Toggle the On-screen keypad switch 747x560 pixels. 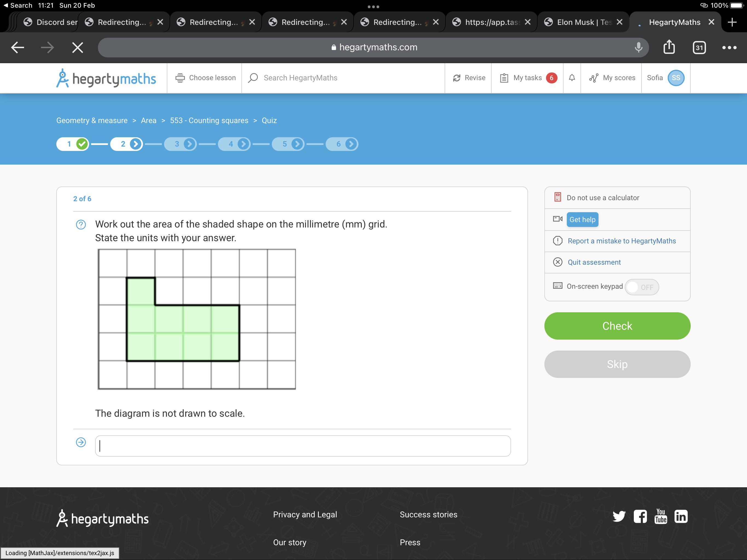(x=641, y=287)
